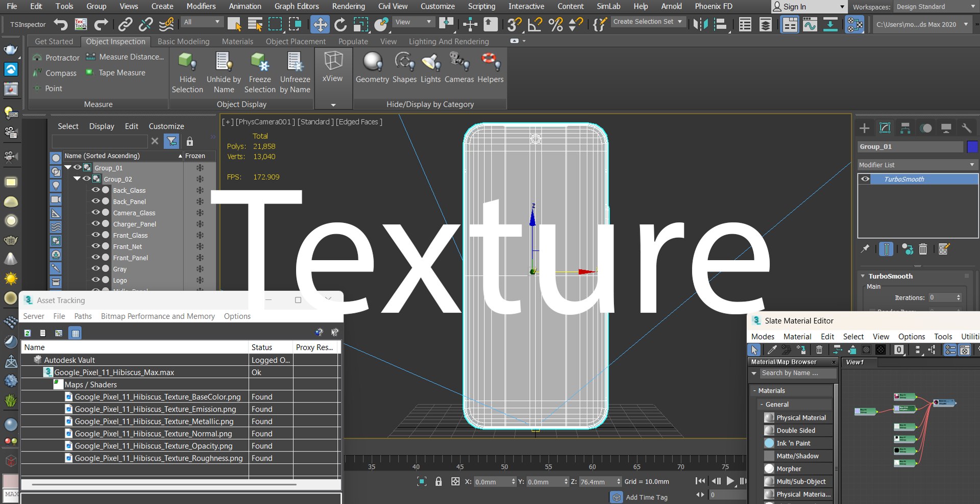Click the Mirror tool icon

701,24
